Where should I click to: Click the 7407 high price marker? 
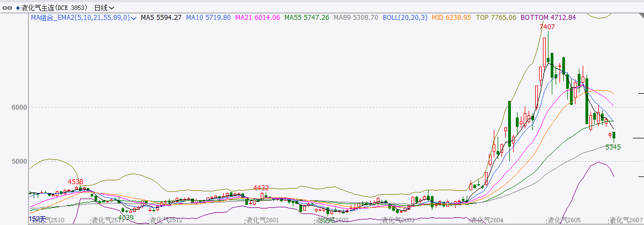[x=547, y=26]
